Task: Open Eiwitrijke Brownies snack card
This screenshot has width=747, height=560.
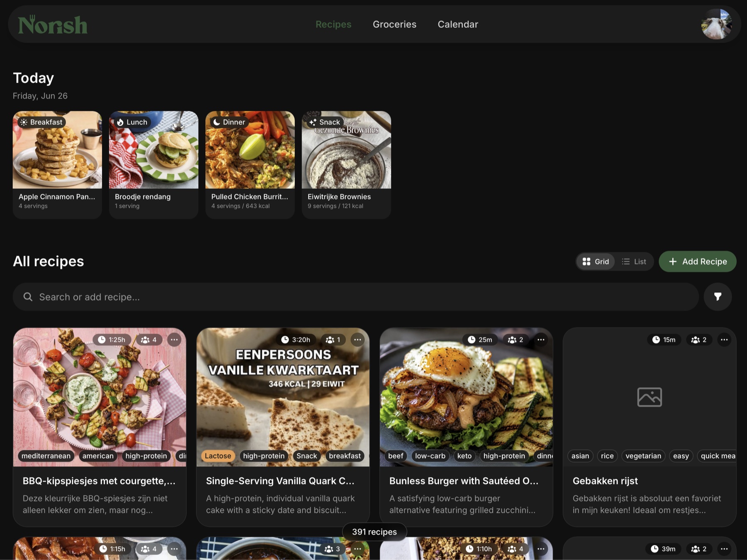Action: pyautogui.click(x=346, y=165)
